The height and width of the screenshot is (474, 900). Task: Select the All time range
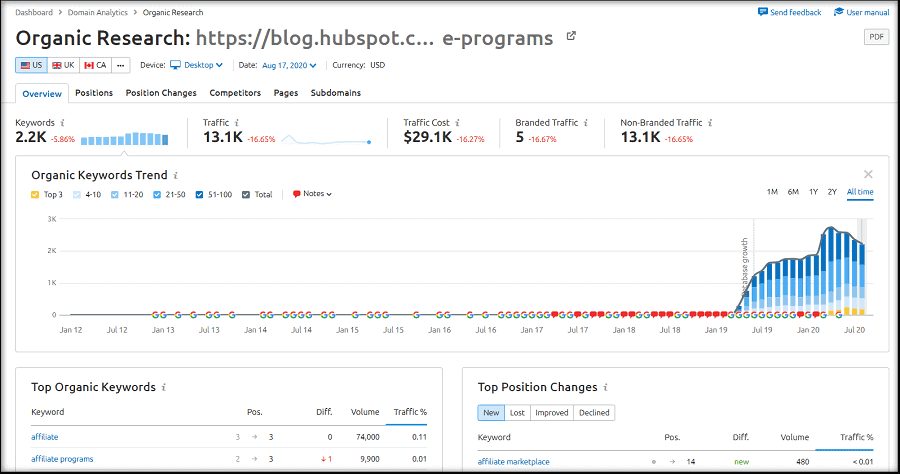[860, 192]
